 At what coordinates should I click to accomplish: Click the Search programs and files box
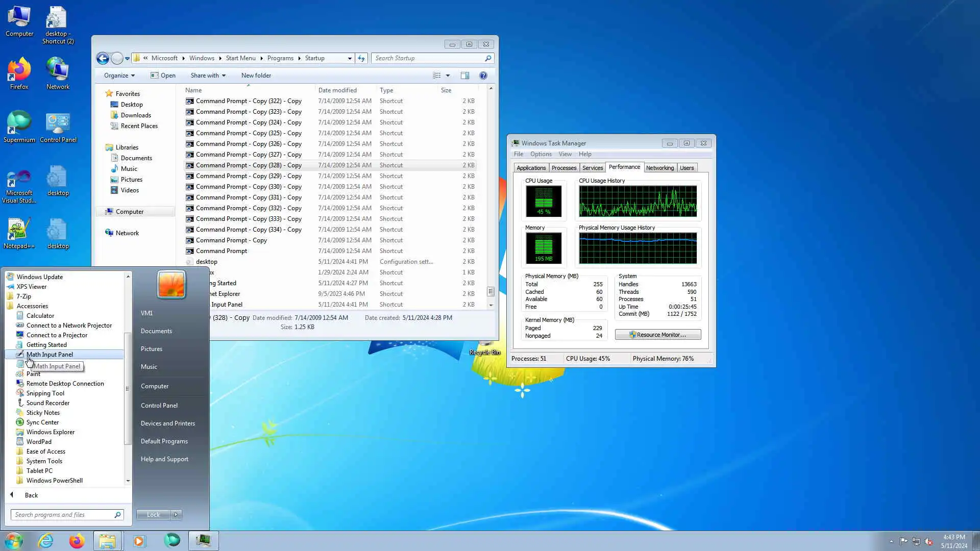pos(61,515)
